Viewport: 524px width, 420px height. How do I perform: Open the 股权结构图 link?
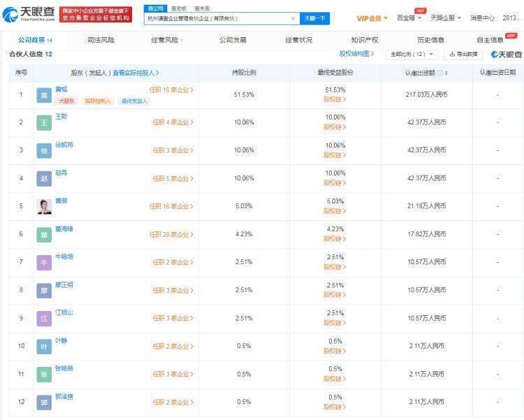(x=356, y=54)
